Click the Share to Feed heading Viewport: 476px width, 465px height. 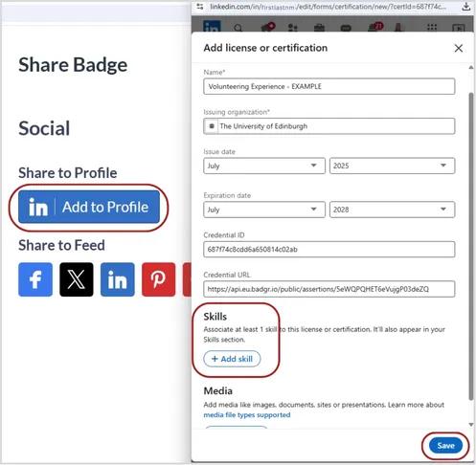[x=61, y=245]
